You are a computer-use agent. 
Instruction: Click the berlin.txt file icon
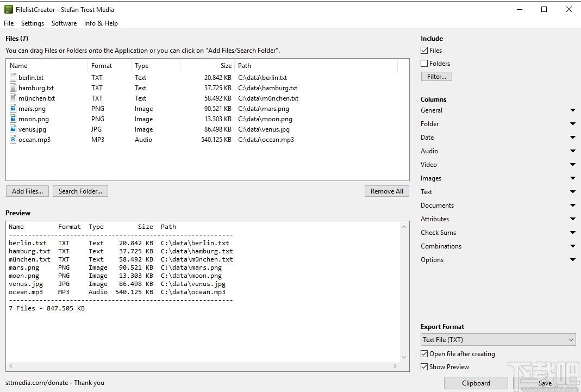pos(13,77)
